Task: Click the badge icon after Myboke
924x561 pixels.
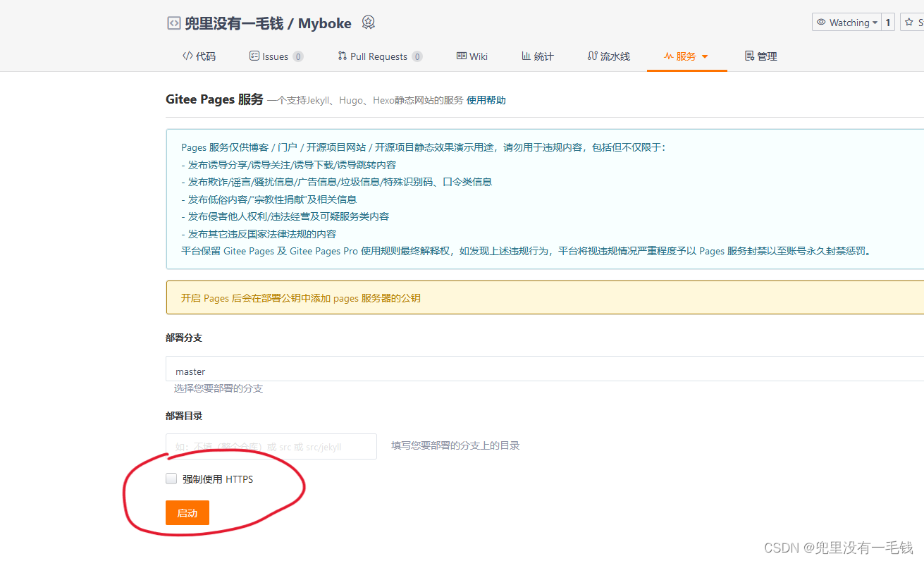Action: tap(368, 23)
